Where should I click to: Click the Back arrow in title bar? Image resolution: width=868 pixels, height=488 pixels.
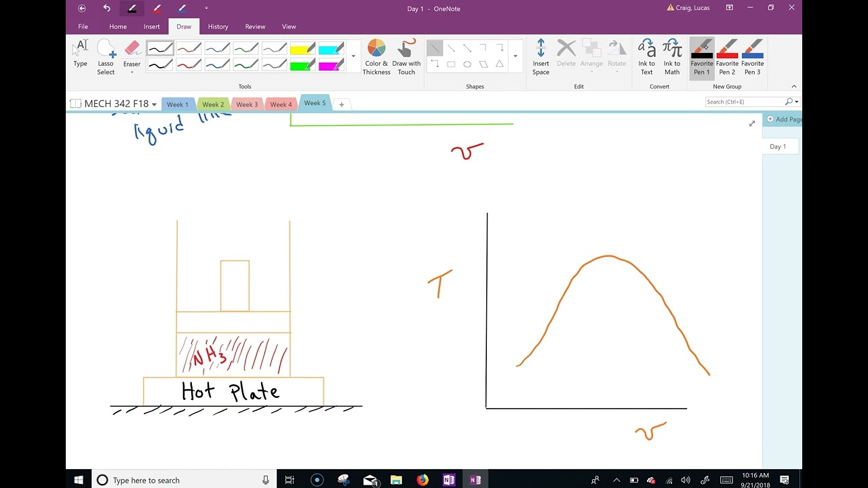82,8
